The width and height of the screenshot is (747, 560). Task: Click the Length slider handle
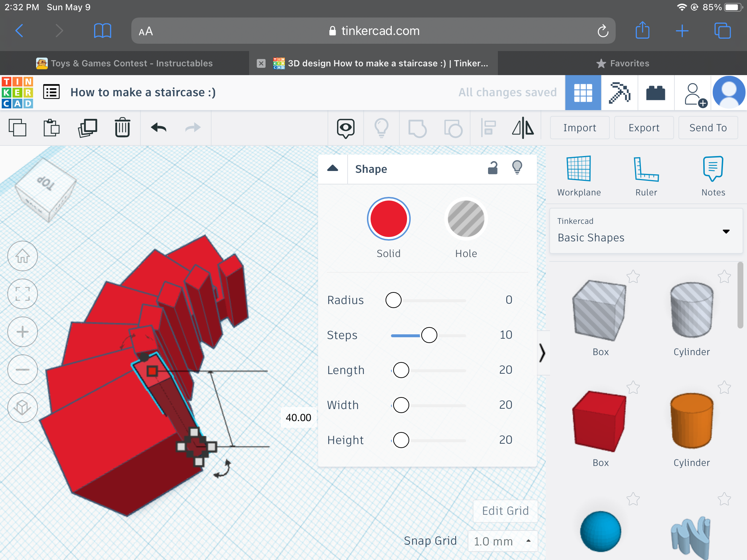pyautogui.click(x=401, y=370)
